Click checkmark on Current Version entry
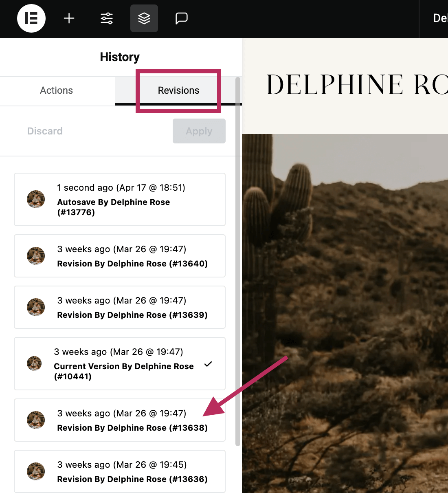448x493 pixels. tap(208, 364)
